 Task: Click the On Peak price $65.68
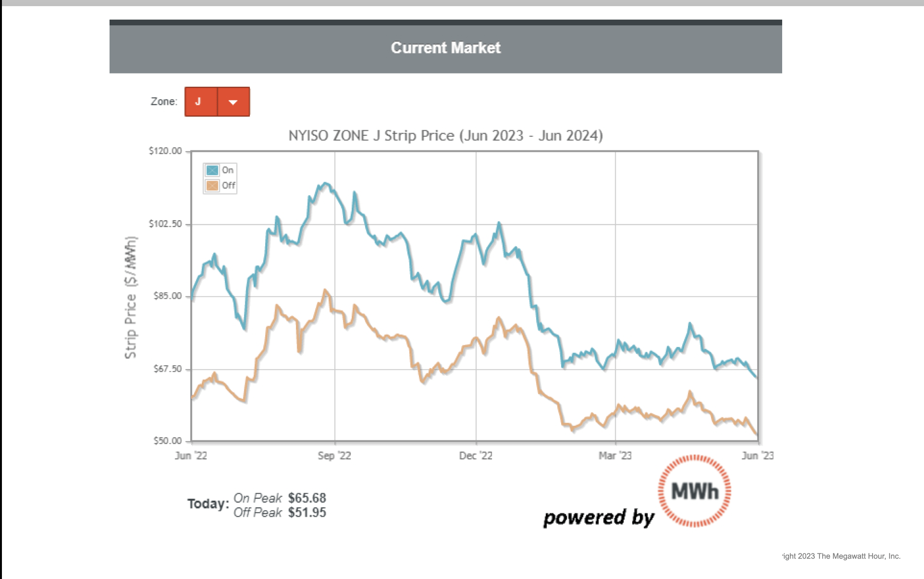tap(307, 498)
